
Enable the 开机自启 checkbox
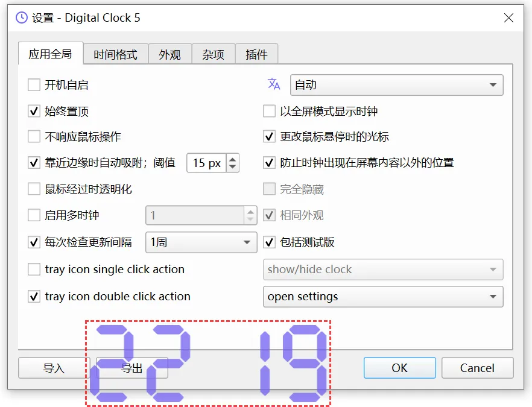34,85
